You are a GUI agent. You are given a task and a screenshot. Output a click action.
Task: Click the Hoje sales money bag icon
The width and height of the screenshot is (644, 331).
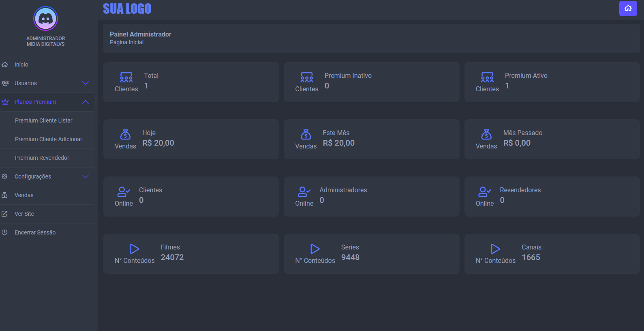(125, 134)
